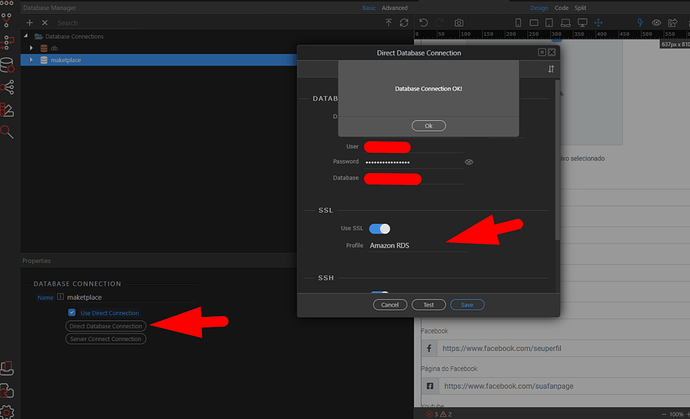Switch Database Manager to Basic mode

click(368, 8)
